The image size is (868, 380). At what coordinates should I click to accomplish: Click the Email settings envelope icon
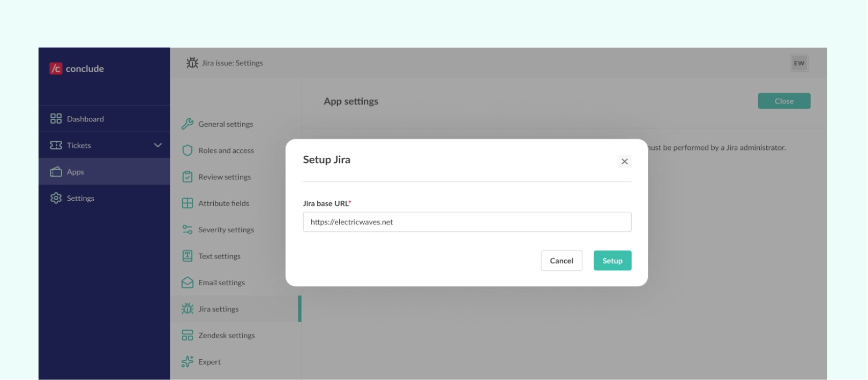coord(187,283)
